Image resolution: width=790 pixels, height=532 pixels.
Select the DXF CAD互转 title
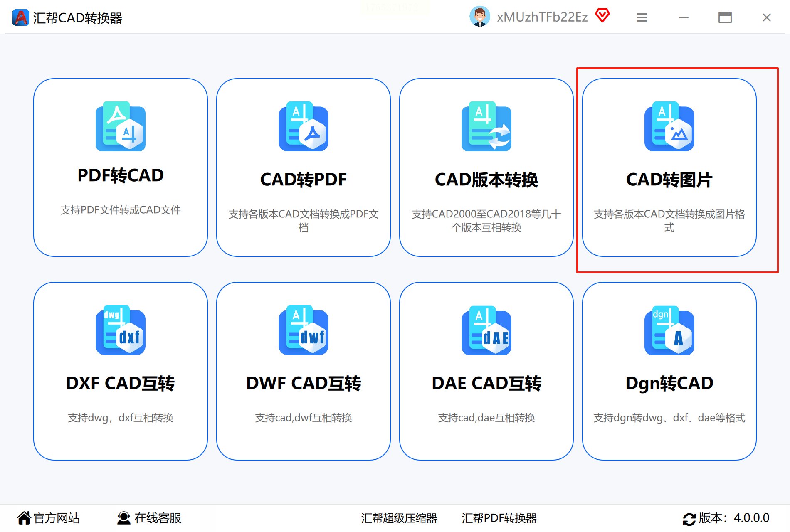click(121, 383)
